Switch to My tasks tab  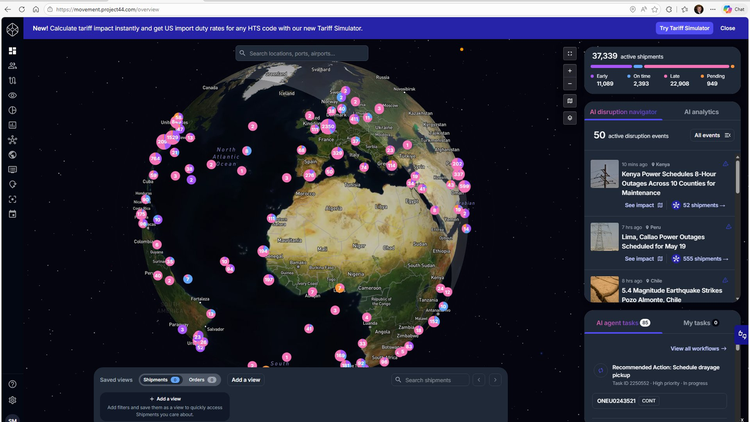[701, 323]
